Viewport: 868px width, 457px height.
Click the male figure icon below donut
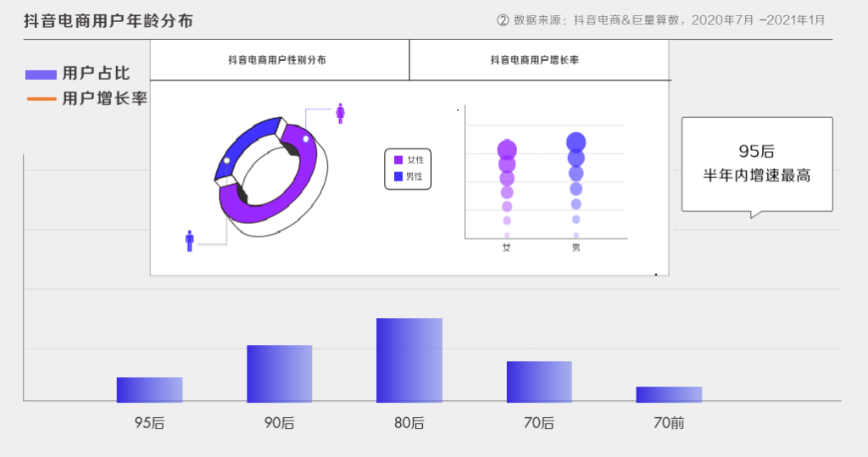189,241
